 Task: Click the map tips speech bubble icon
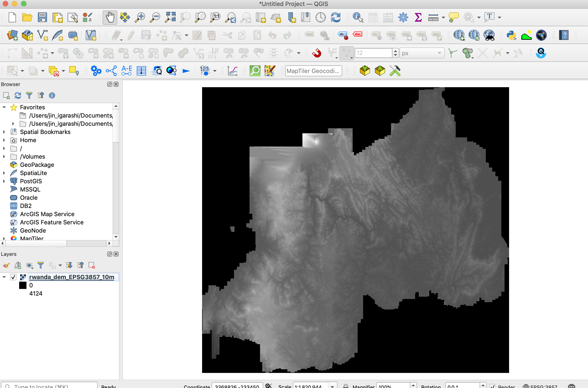click(x=453, y=17)
